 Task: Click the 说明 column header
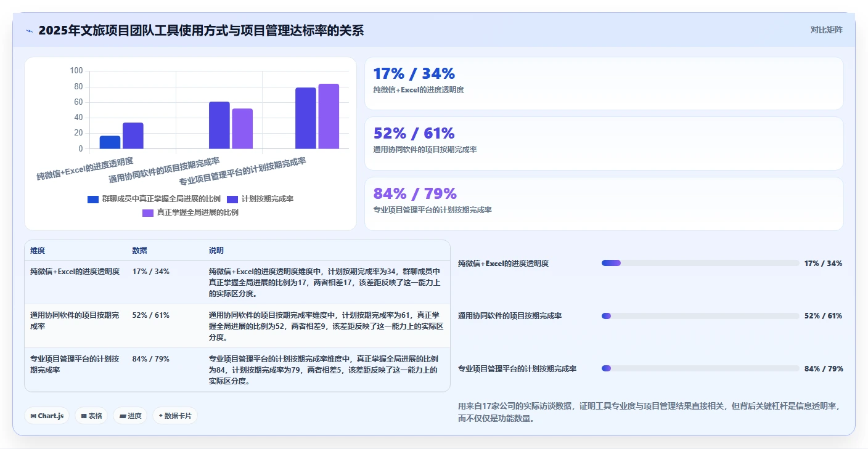click(x=216, y=251)
